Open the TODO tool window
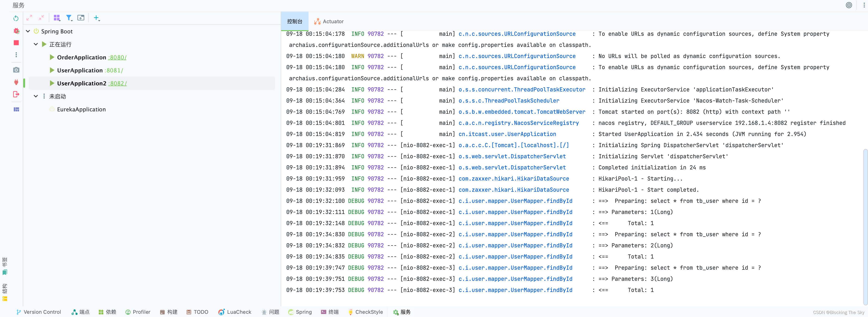The height and width of the screenshot is (317, 868). coord(197,312)
